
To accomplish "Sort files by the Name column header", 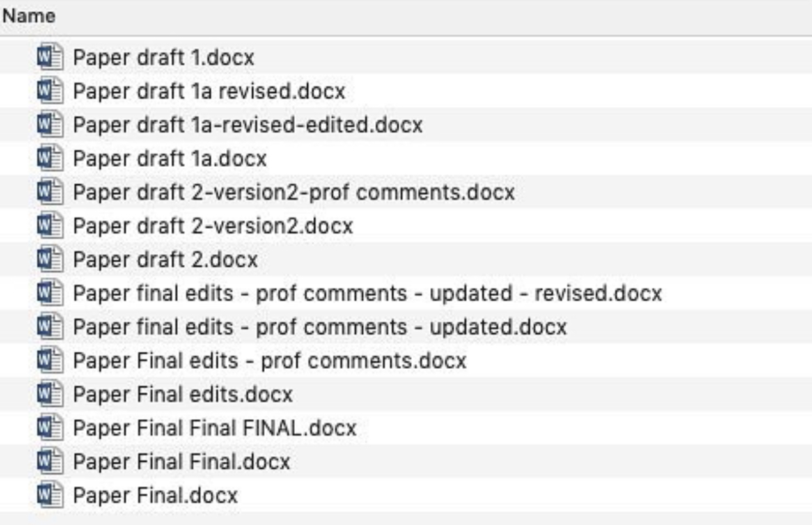I will pos(27,16).
